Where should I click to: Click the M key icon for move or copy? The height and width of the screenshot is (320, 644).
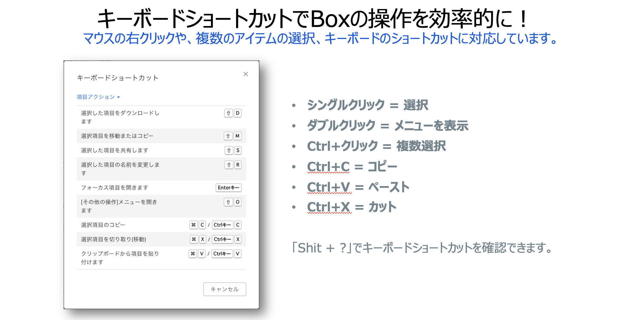[237, 136]
